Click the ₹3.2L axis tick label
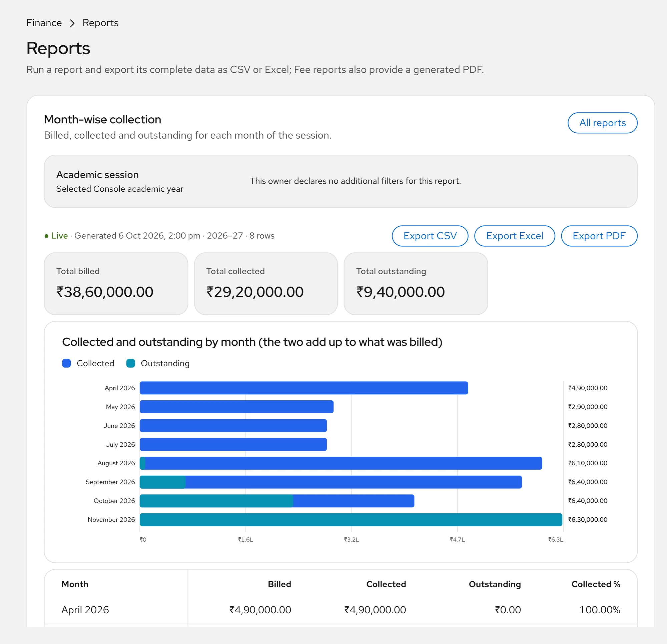Image resolution: width=667 pixels, height=644 pixels. pyautogui.click(x=351, y=540)
